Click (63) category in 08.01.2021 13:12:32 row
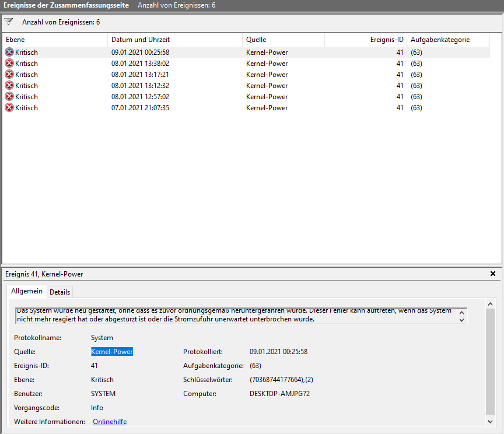The image size is (504, 434). [x=416, y=86]
